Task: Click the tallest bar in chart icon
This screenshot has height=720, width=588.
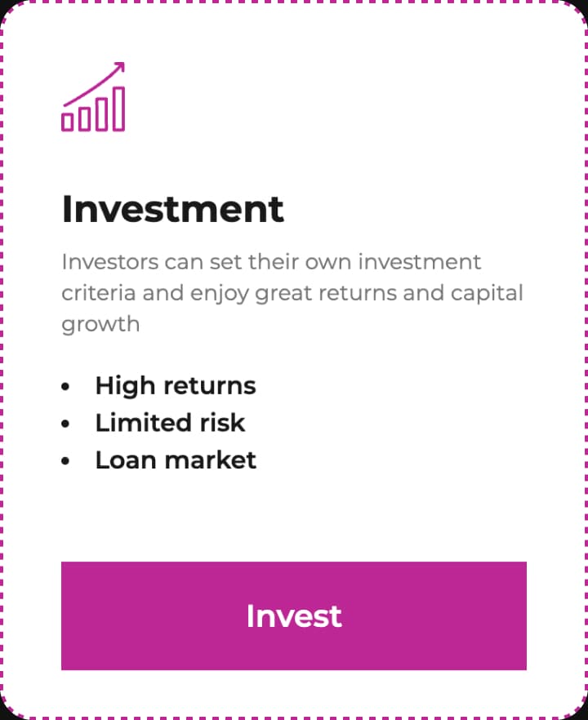Action: coord(118,109)
